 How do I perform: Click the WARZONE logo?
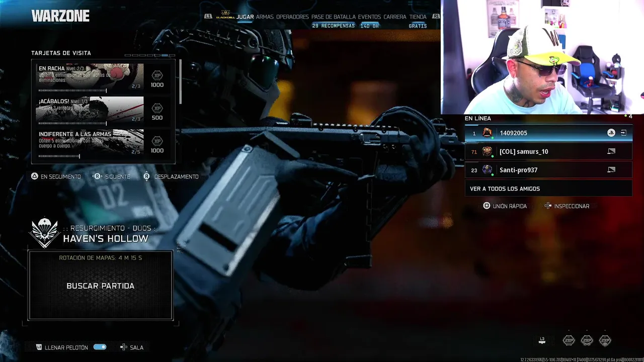click(x=60, y=16)
